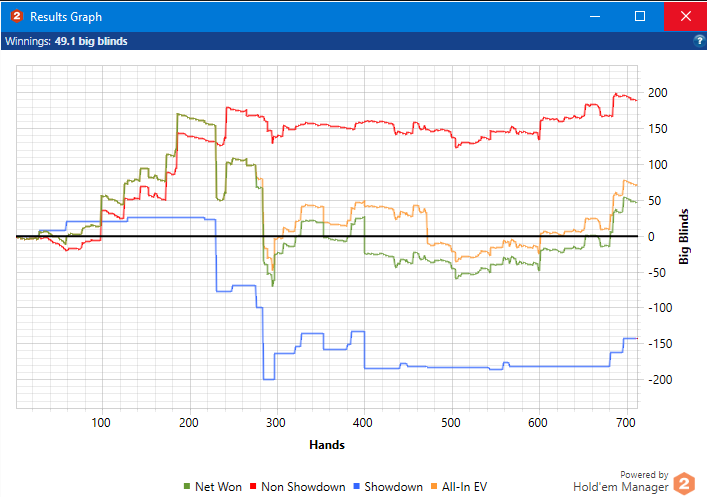This screenshot has height=497, width=707.
Task: Click the 100 label on hands axis
Action: (101, 423)
